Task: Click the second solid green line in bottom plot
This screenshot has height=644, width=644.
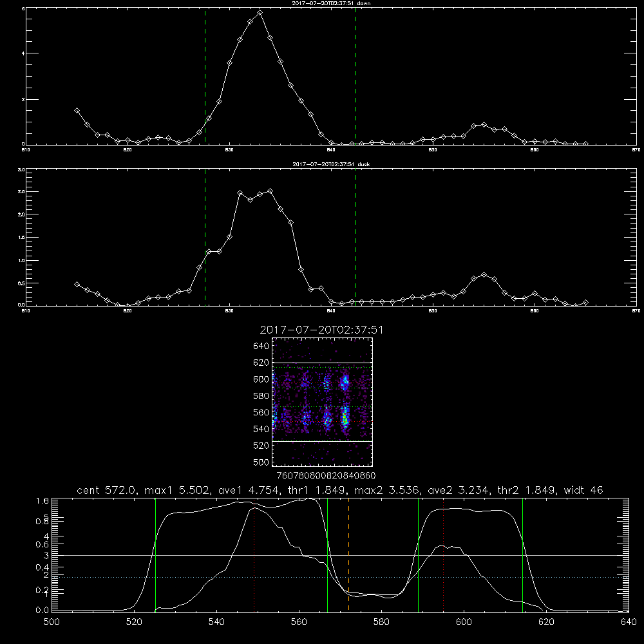Action: coord(327,554)
